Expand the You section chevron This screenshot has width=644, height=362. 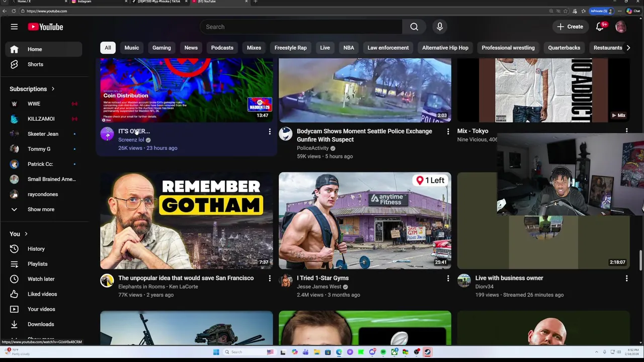(x=26, y=234)
